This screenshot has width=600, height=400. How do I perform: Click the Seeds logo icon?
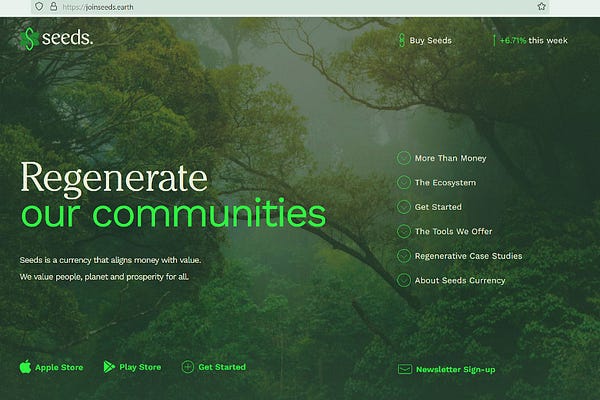coord(29,39)
